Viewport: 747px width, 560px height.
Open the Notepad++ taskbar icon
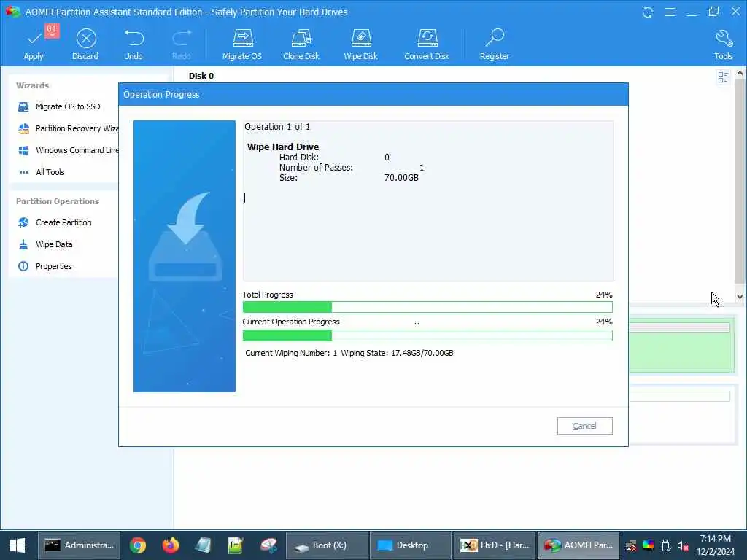(x=236, y=545)
